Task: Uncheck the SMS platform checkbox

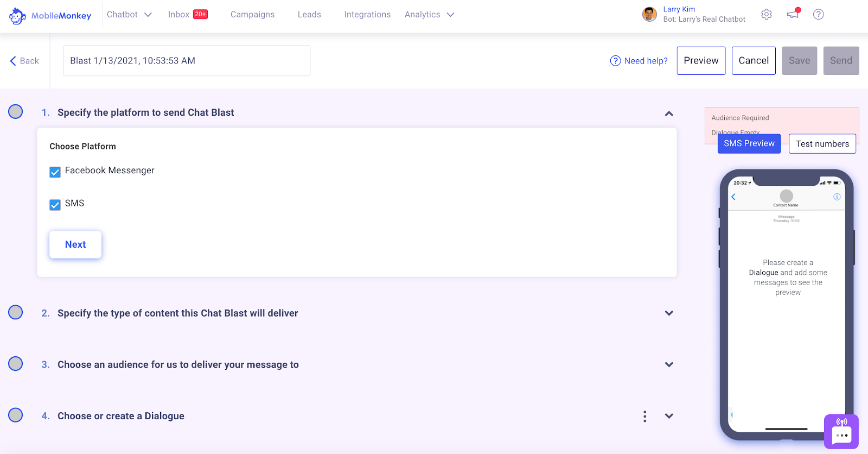Action: 55,205
